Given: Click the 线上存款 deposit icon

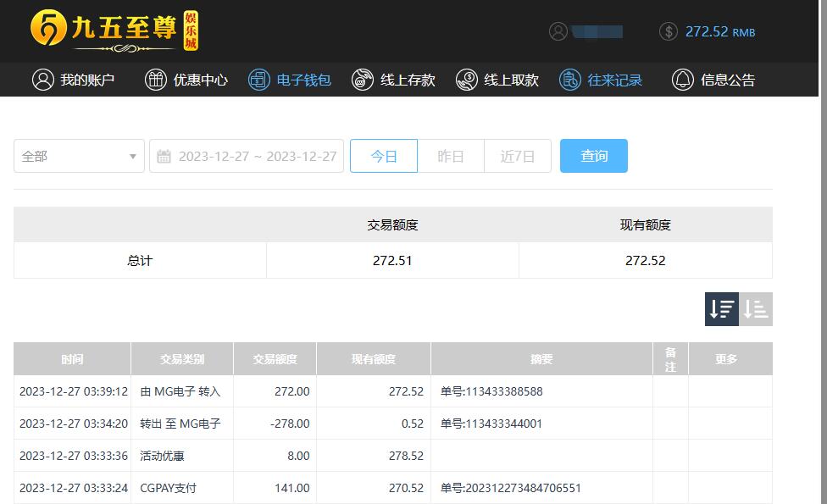Looking at the screenshot, I should pyautogui.click(x=363, y=80).
